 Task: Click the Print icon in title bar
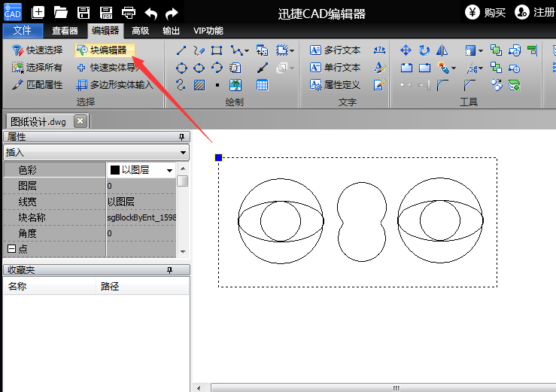(129, 12)
